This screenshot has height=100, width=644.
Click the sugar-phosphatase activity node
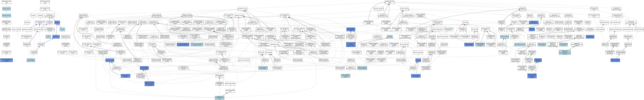[7, 52]
